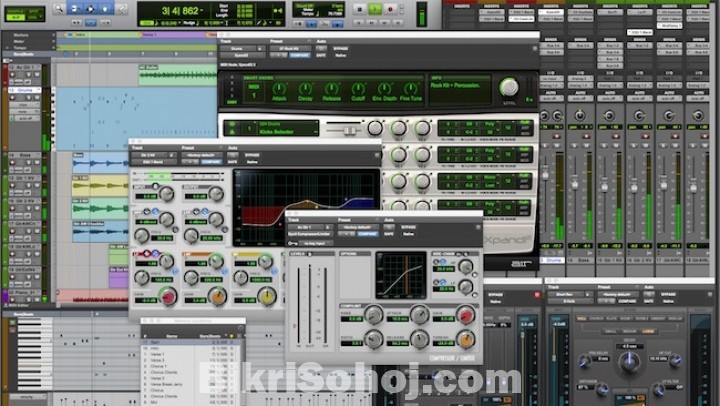
Task: Click the Bass channel volume fader
Action: (x=574, y=184)
